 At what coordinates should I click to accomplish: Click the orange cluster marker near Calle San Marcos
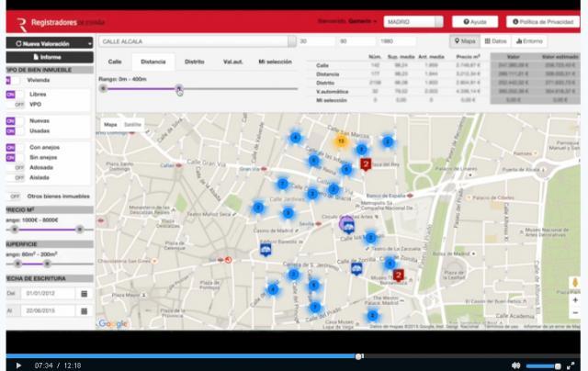click(x=341, y=141)
